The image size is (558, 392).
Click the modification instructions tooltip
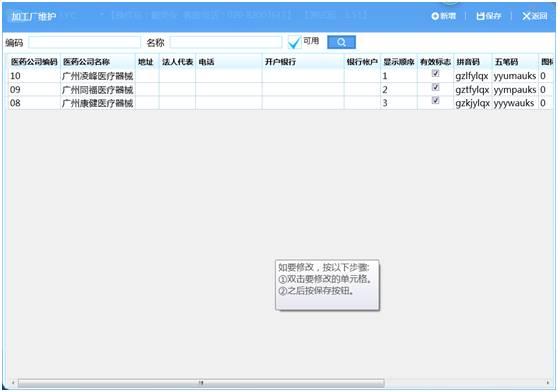(327, 285)
